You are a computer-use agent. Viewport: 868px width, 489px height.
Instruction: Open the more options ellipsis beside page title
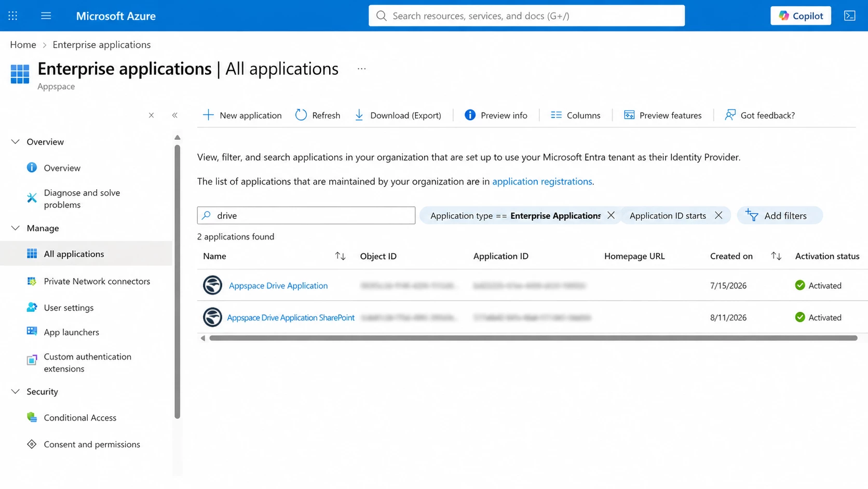362,69
